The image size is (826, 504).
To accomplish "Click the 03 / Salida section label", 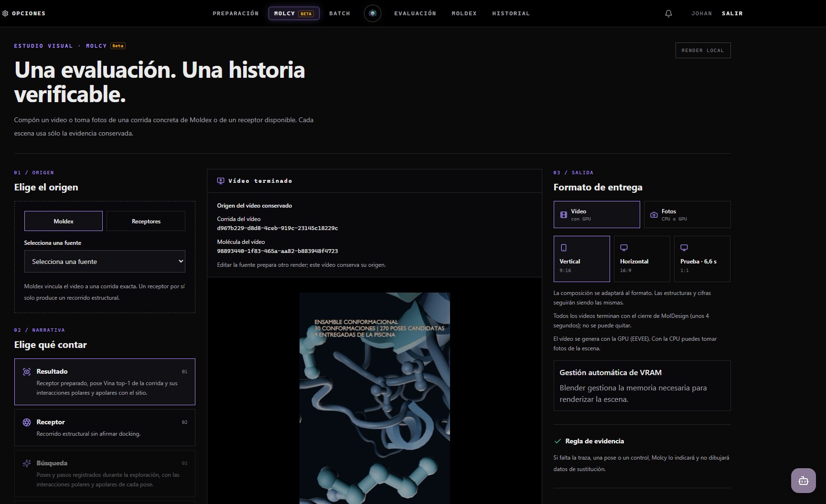I will pyautogui.click(x=573, y=173).
